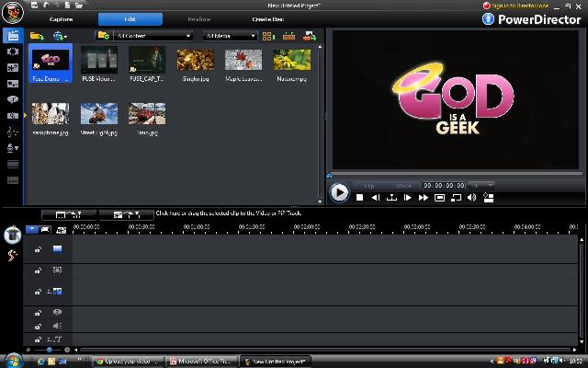
Task: Click the insert on PiP track button
Action: tap(127, 214)
